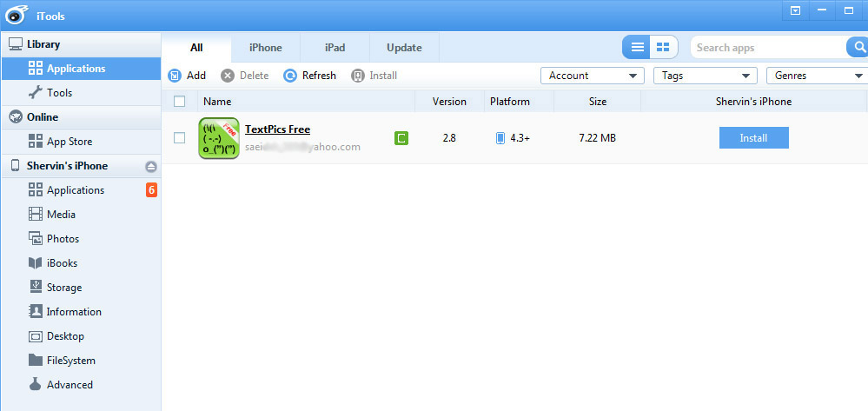Click Add in the toolbar
The height and width of the screenshot is (411, 868).
(187, 76)
